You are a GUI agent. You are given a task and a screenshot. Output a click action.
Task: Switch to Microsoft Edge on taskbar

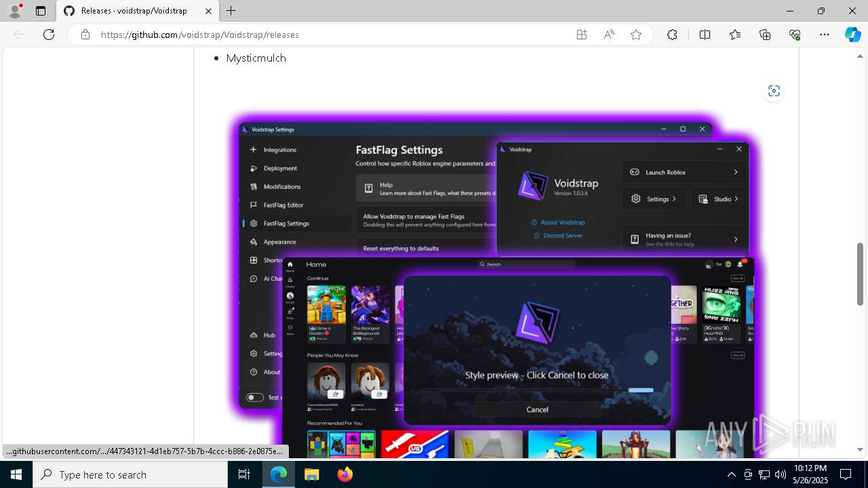click(x=279, y=474)
